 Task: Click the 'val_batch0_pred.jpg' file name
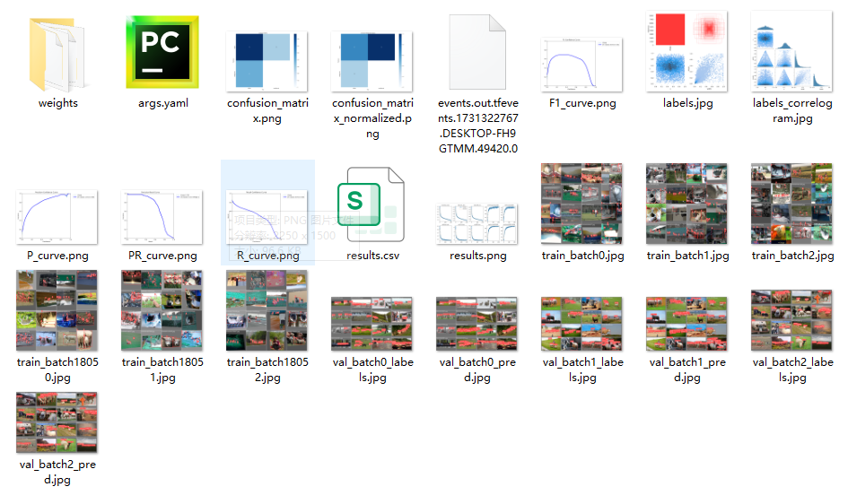pyautogui.click(x=477, y=369)
